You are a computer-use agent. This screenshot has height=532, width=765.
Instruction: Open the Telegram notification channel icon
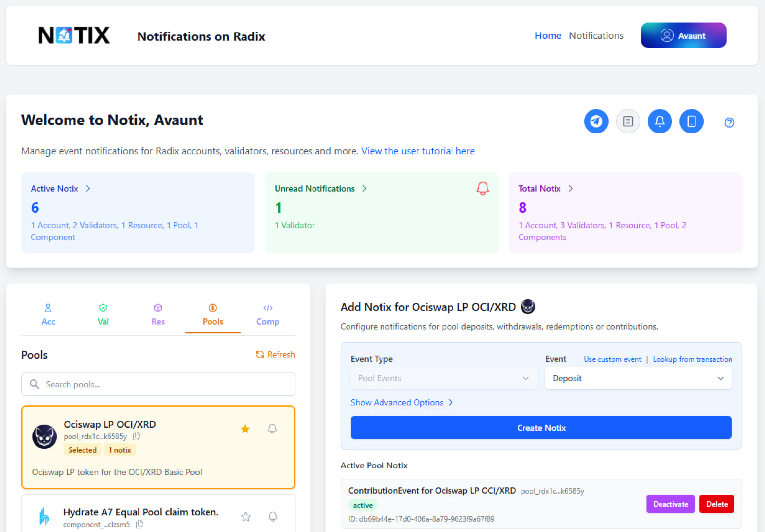(596, 121)
